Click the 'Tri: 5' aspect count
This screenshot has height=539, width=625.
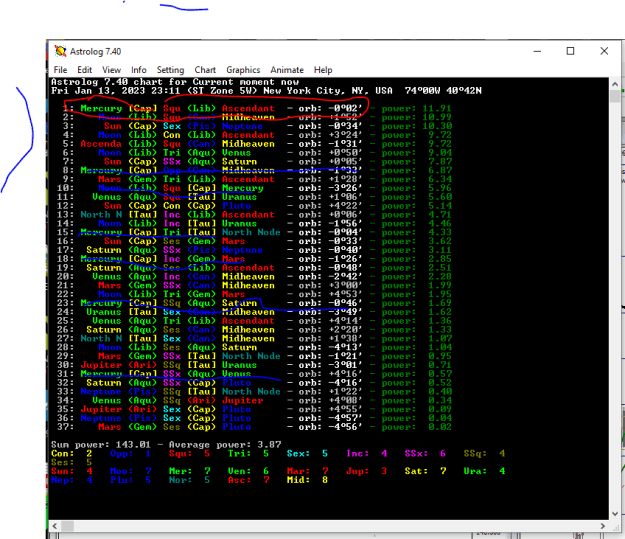[x=248, y=453]
